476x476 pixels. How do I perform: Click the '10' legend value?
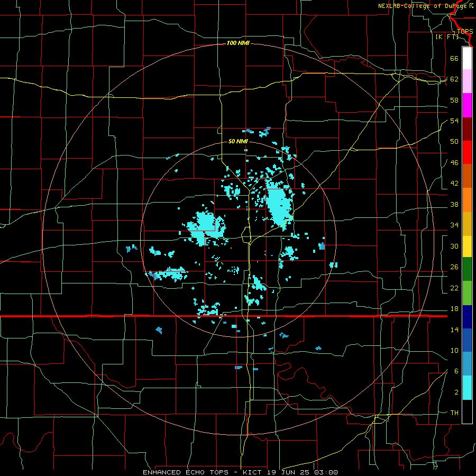454,350
